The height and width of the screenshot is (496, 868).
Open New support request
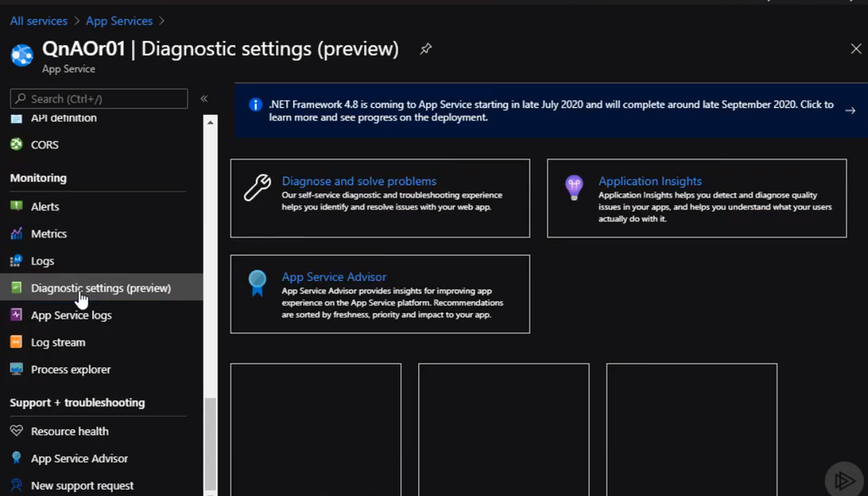[82, 486]
